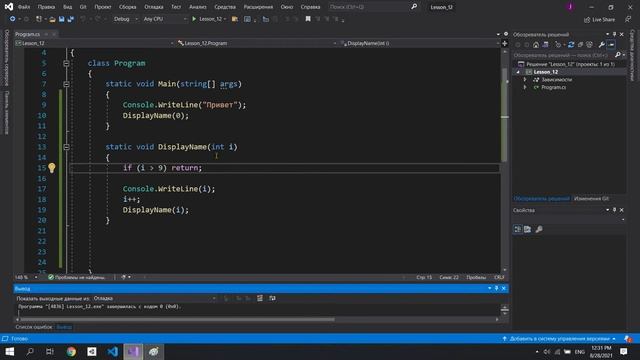
Task: Click the Collapse All icon in Solution Explorer
Action: point(580,44)
